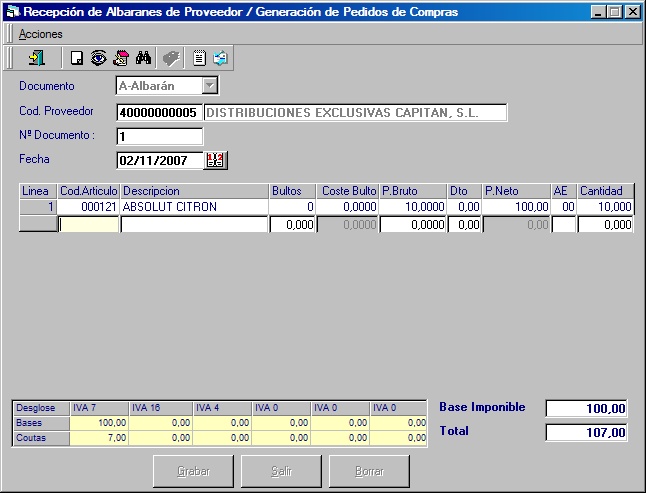This screenshot has height=493, width=646.
Task: Click the Cantidad field in new line
Action: pos(605,224)
